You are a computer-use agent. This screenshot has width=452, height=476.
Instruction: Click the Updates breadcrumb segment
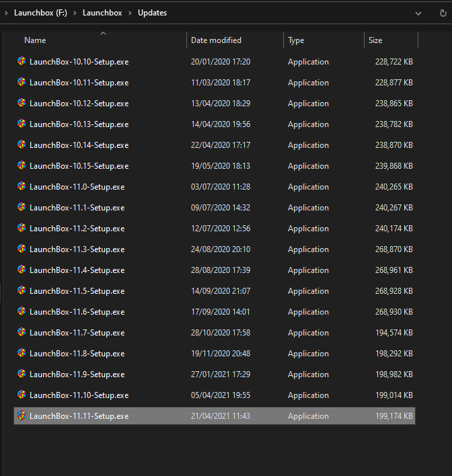click(152, 13)
